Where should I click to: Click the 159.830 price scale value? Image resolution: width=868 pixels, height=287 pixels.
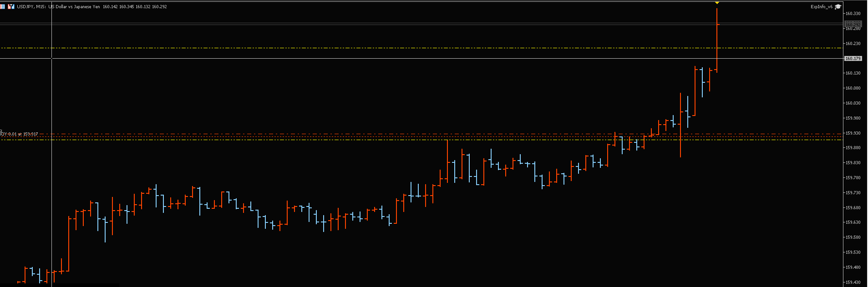tap(853, 163)
